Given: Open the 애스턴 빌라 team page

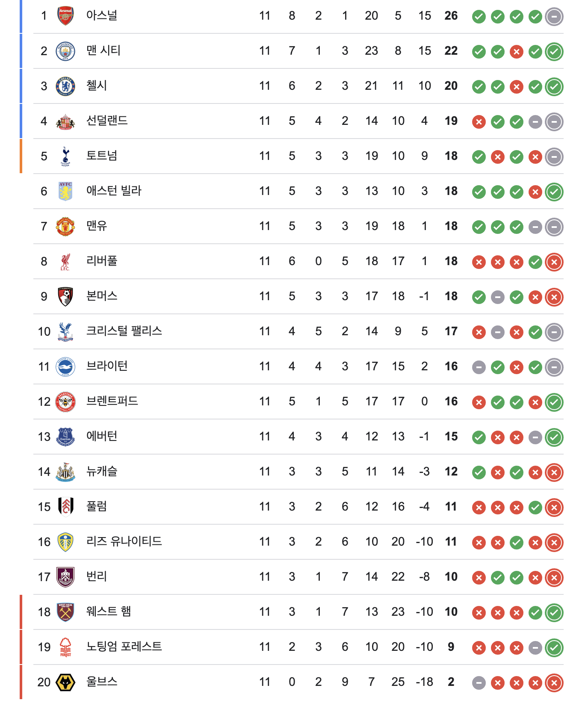Looking at the screenshot, I should point(114,191).
